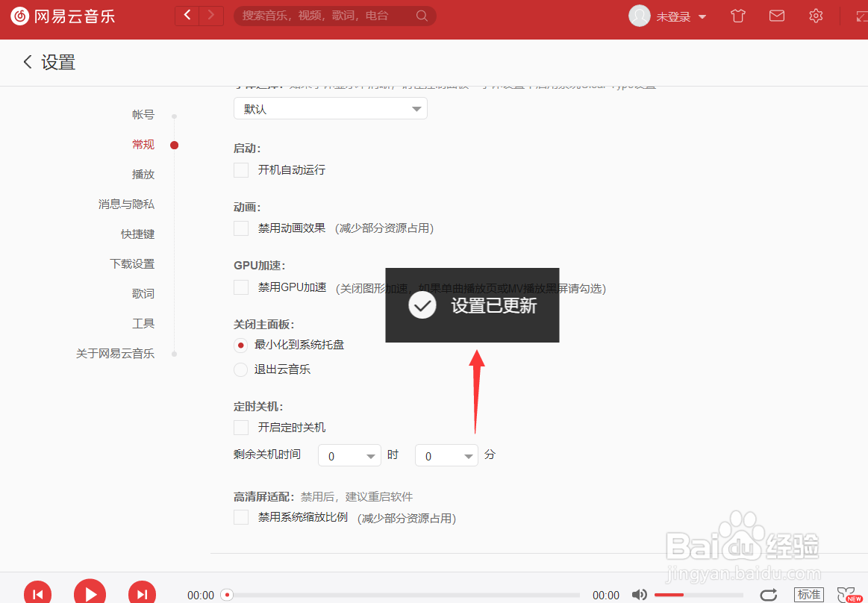
Task: Check 禁用动画效果 option
Action: click(x=241, y=228)
